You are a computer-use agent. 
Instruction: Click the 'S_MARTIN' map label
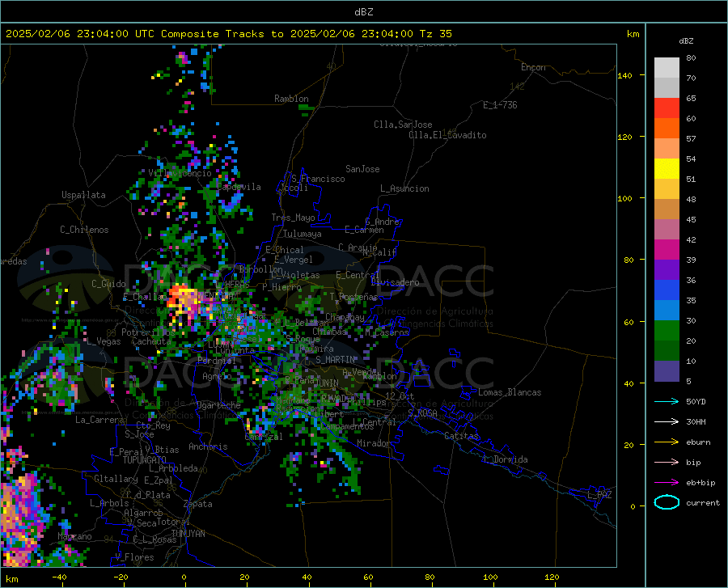click(335, 360)
